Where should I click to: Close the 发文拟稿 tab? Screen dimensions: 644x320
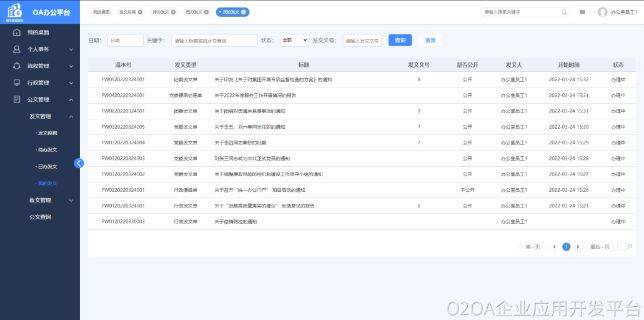(x=140, y=12)
